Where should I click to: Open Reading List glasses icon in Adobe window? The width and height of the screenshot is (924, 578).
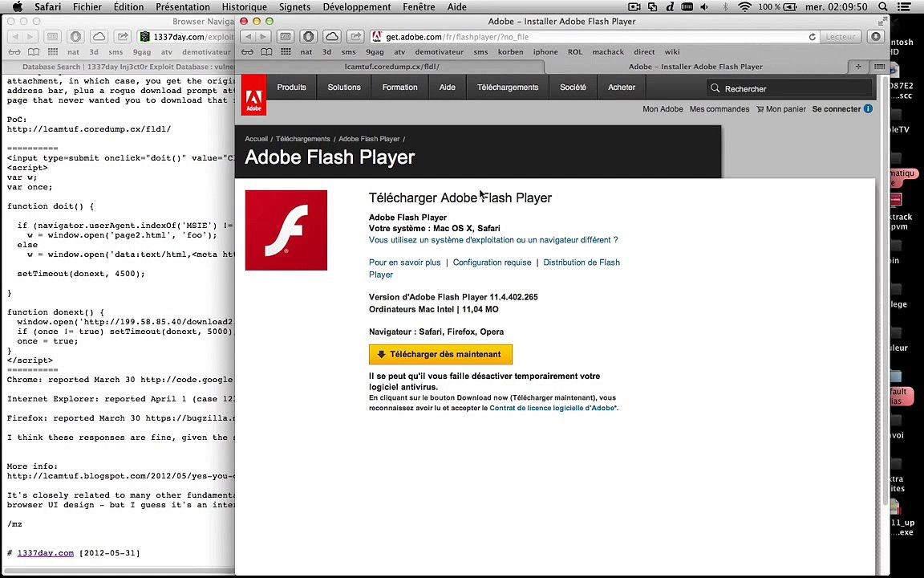(248, 52)
